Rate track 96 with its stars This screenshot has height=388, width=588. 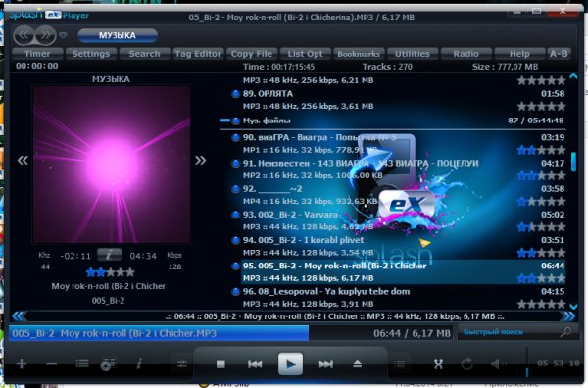[x=542, y=304]
